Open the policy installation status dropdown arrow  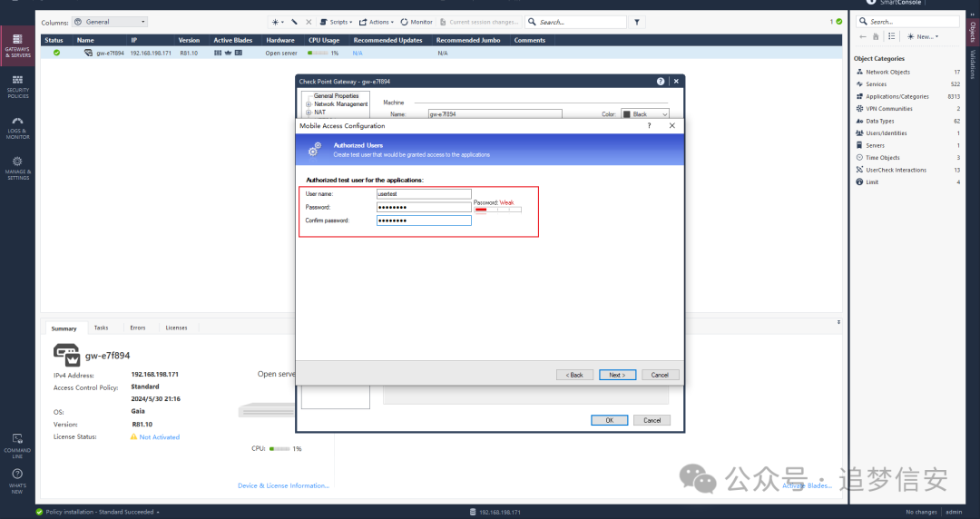158,512
